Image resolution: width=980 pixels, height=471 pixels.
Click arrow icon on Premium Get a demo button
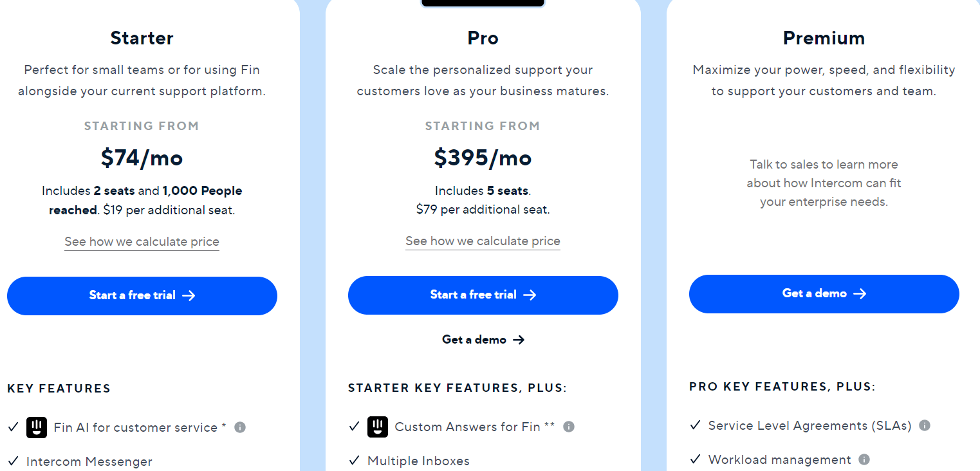click(860, 293)
